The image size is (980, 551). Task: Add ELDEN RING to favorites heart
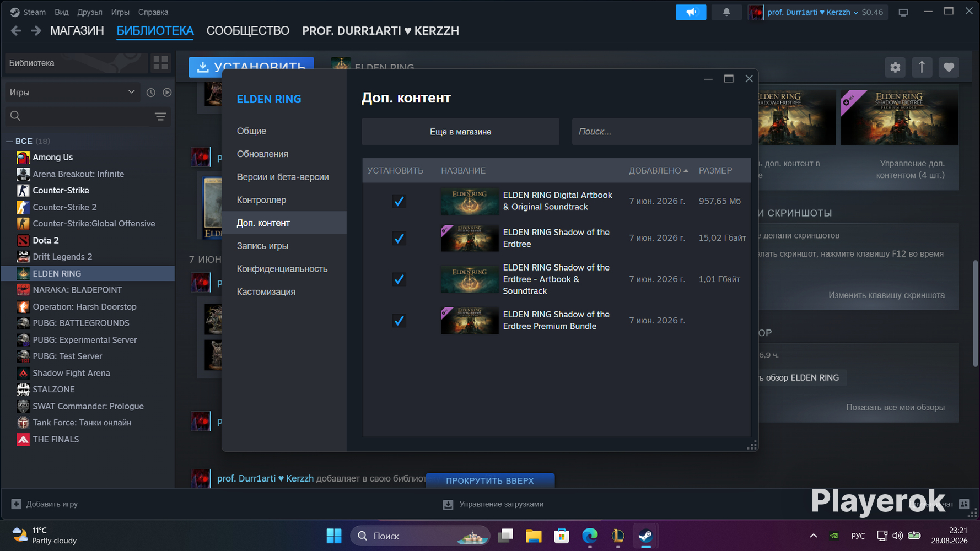949,67
